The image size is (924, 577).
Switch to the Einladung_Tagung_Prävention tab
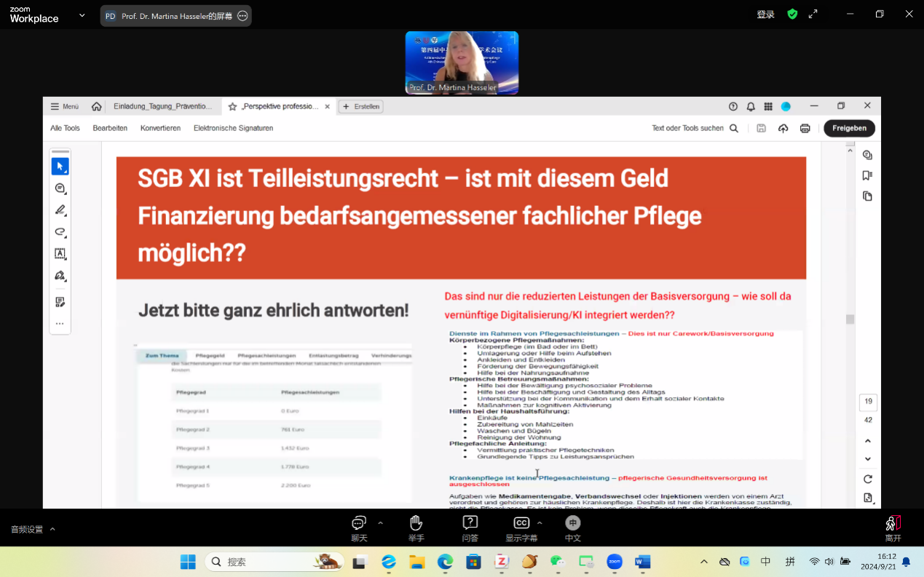(x=163, y=106)
